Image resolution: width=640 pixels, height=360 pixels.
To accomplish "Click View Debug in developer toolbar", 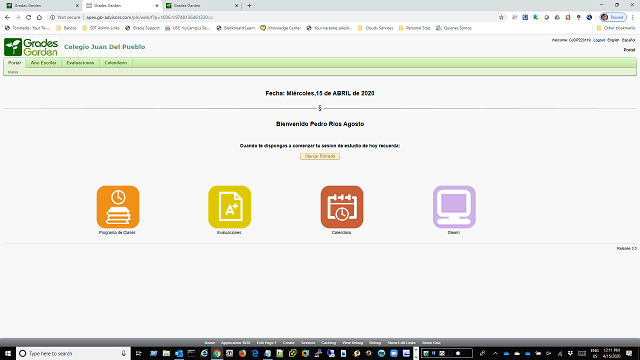I will click(x=352, y=343).
